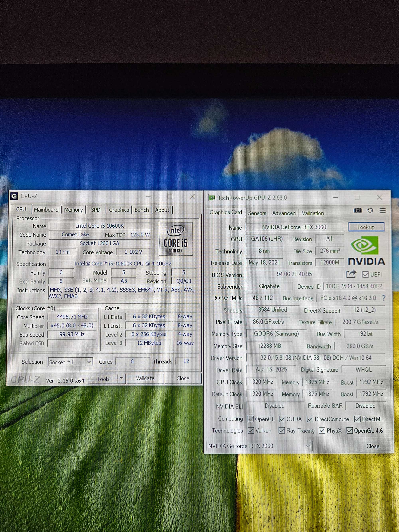Click the GPU-Z refresh icon
Screen dimensions: 399x532
coord(370,210)
